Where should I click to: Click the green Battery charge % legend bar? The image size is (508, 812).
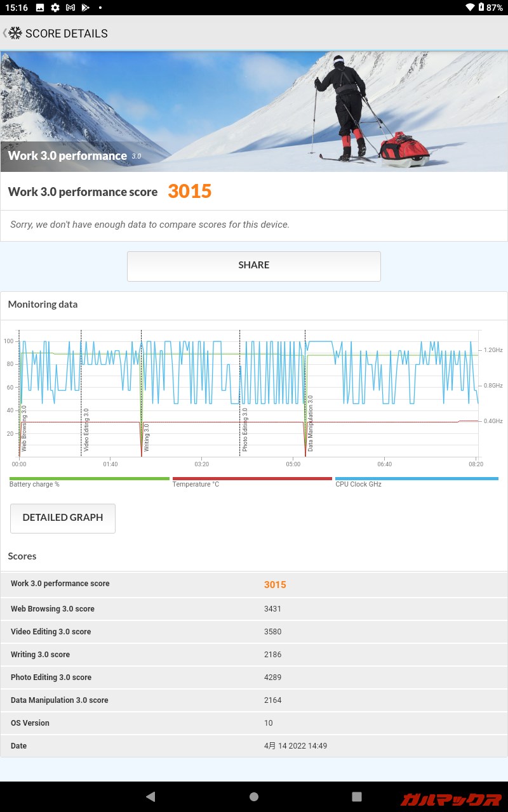point(90,479)
